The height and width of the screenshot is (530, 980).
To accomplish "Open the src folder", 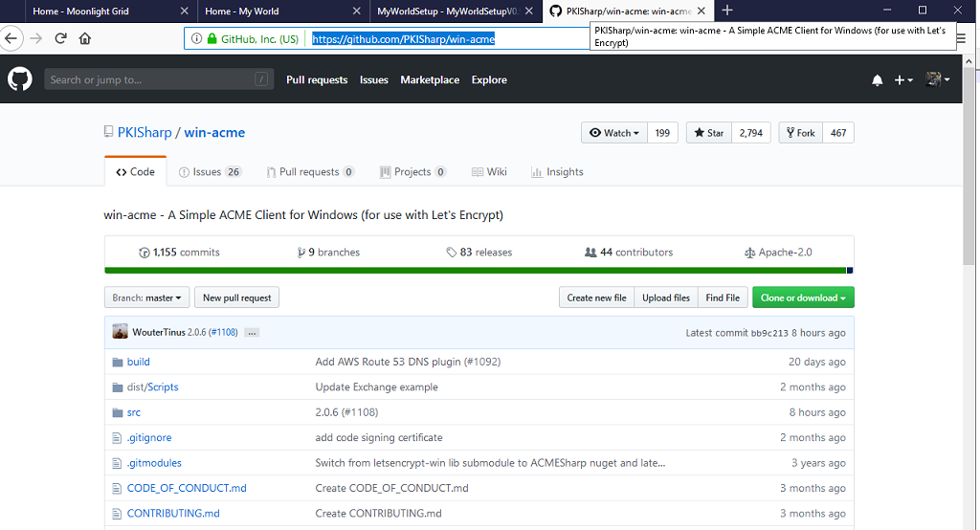I will (134, 412).
